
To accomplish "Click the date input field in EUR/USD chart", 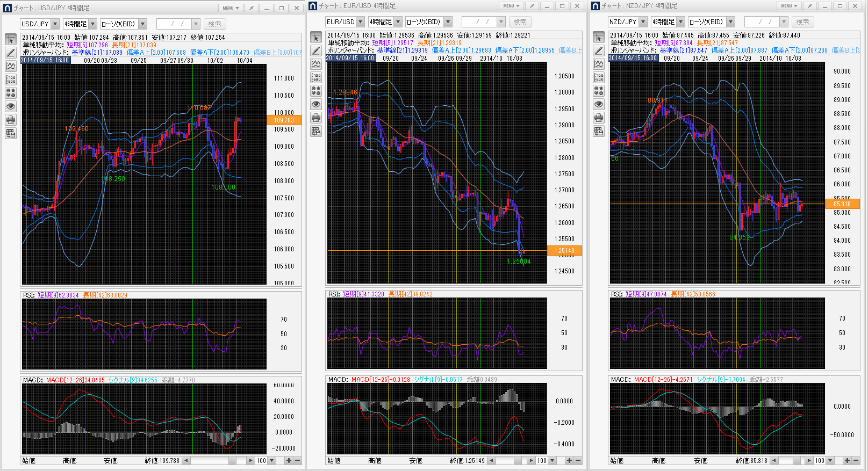I will [x=478, y=22].
